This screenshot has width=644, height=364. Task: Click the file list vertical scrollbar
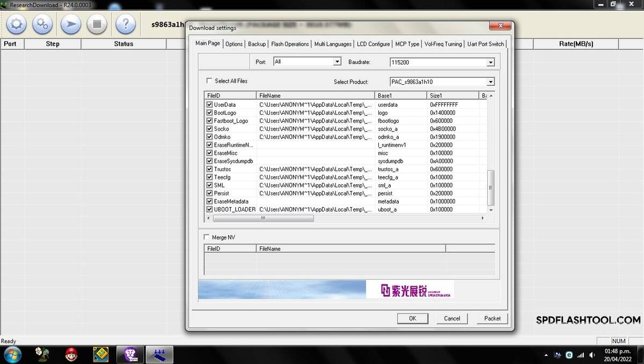(491, 152)
